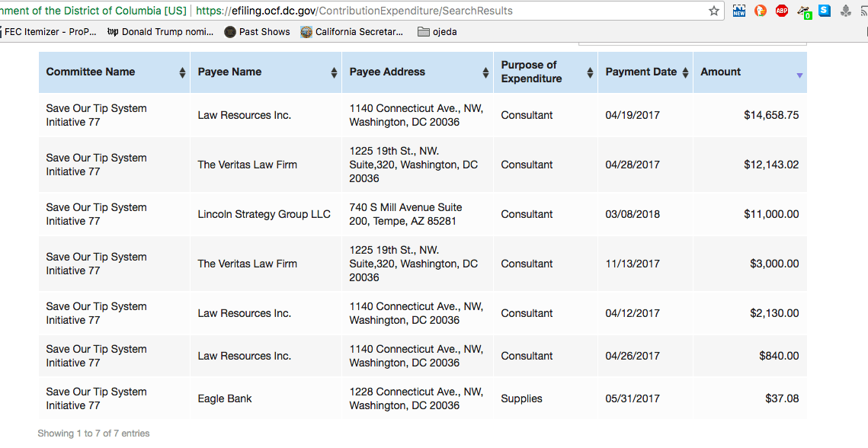Click the Showing 1 to 7 of 7 entries text
868x448 pixels.
[x=94, y=433]
